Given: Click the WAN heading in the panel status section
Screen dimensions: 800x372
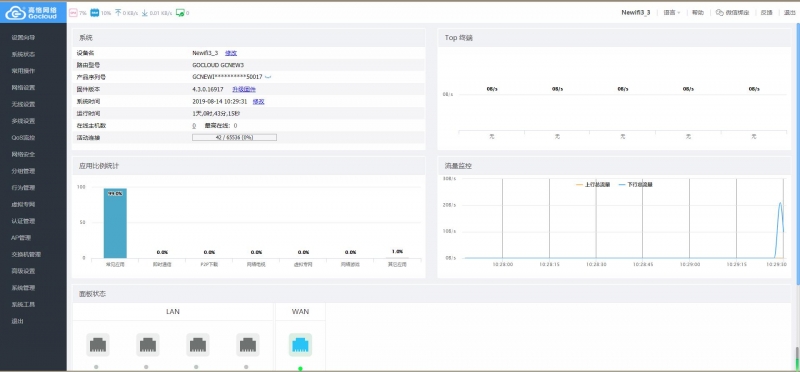Looking at the screenshot, I should point(300,311).
